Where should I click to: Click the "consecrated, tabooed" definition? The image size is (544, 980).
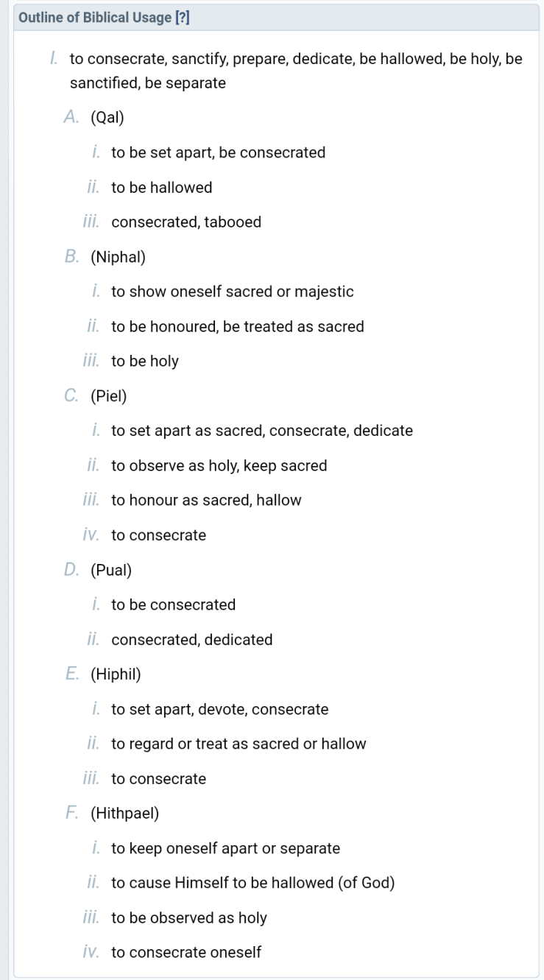click(186, 222)
